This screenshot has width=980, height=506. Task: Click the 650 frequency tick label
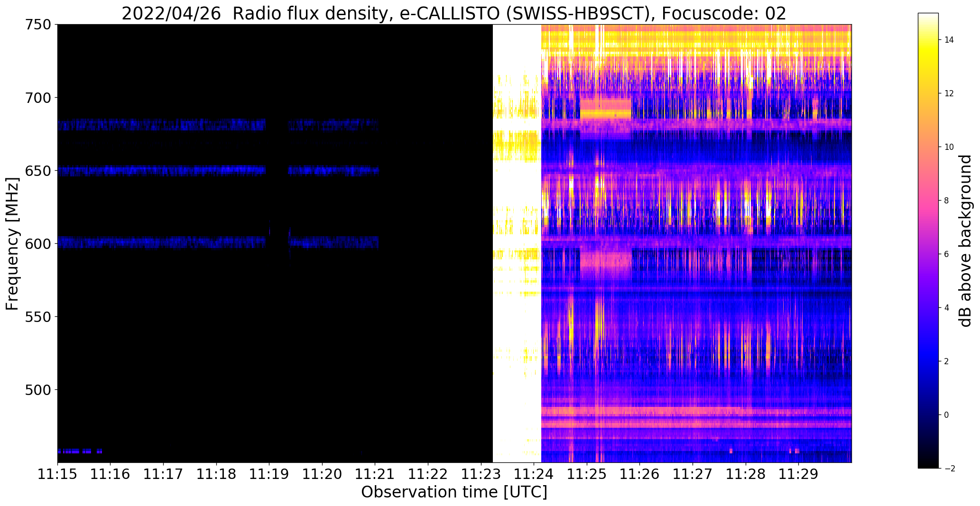point(39,171)
